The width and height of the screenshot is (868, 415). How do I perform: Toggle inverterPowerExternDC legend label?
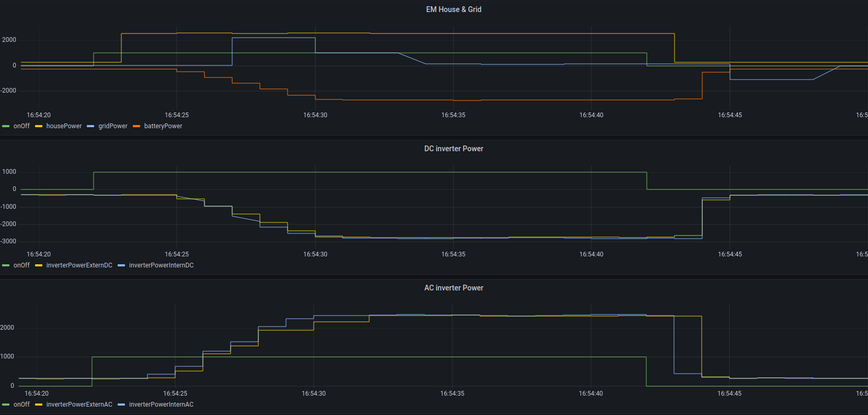pos(79,265)
